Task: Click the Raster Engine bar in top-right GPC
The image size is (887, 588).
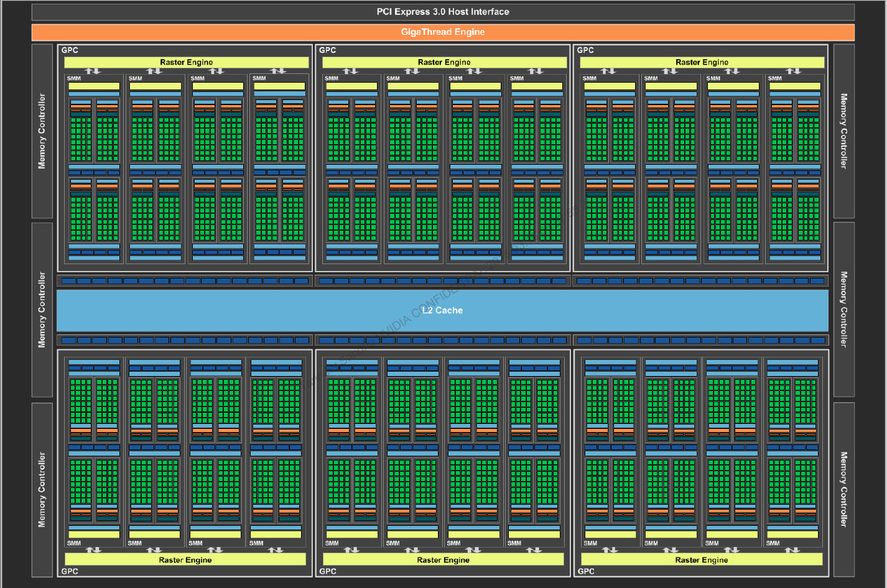Action: (702, 62)
